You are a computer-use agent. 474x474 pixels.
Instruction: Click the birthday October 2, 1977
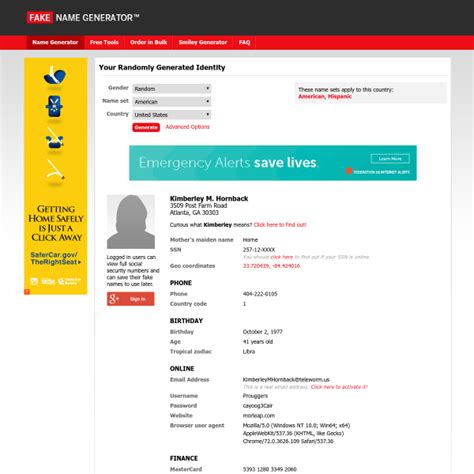pyautogui.click(x=262, y=332)
